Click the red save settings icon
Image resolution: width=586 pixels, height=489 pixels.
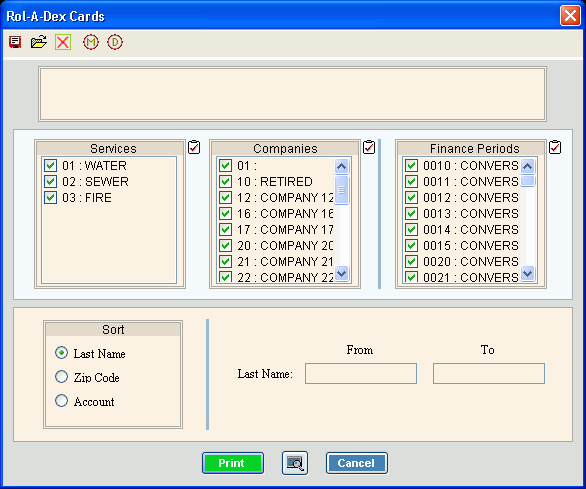pos(15,42)
